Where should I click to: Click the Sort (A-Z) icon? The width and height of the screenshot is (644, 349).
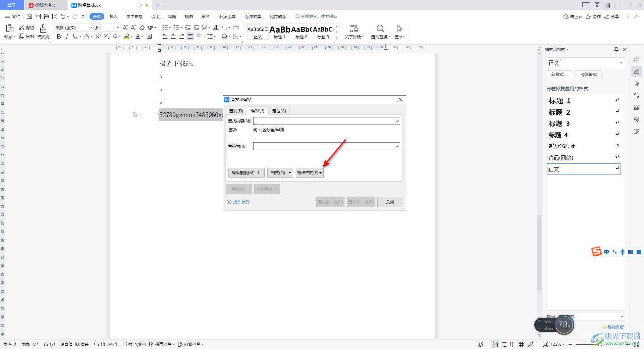coord(216,28)
